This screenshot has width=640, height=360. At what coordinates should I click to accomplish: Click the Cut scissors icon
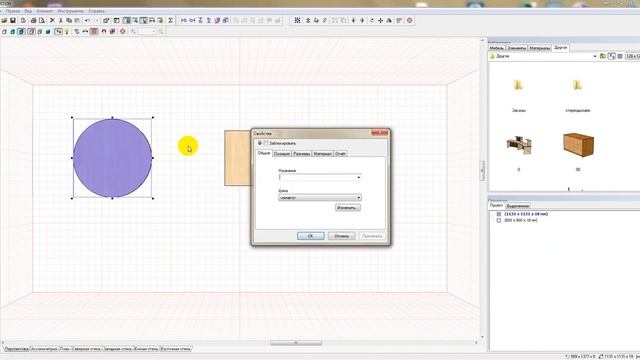tap(61, 20)
